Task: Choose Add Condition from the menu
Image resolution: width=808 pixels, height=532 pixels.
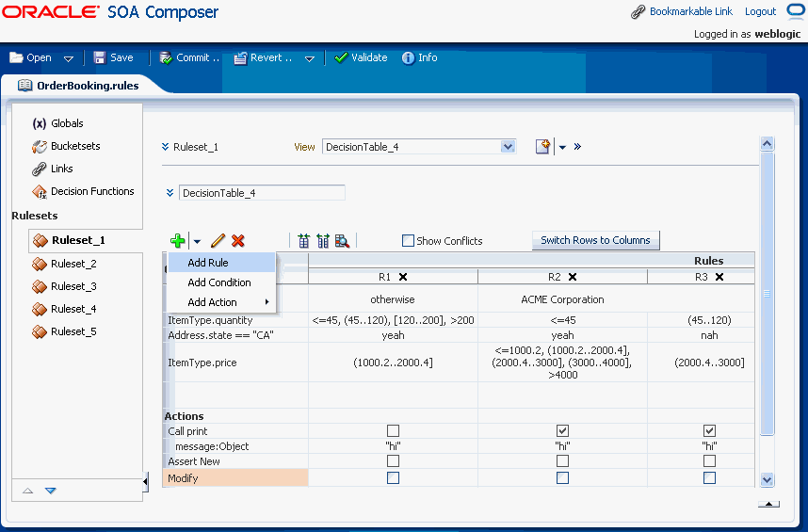Action: click(221, 282)
